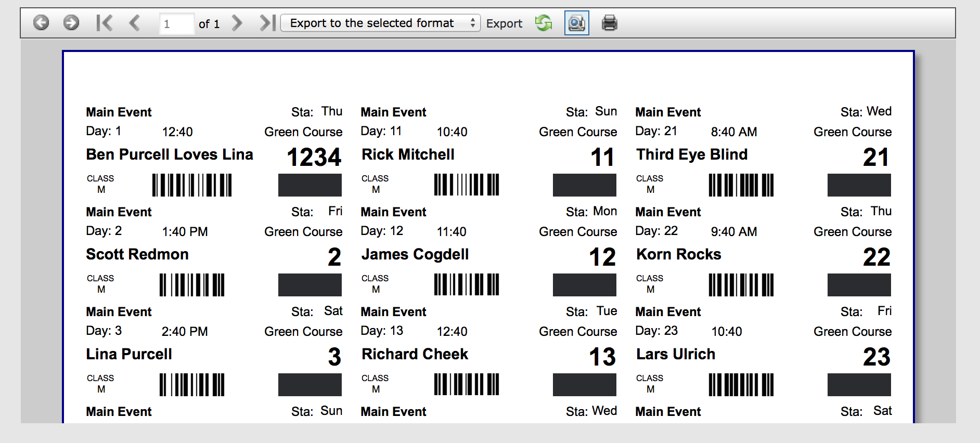
Task: Click the black box under bib 1234
Action: coord(310,185)
